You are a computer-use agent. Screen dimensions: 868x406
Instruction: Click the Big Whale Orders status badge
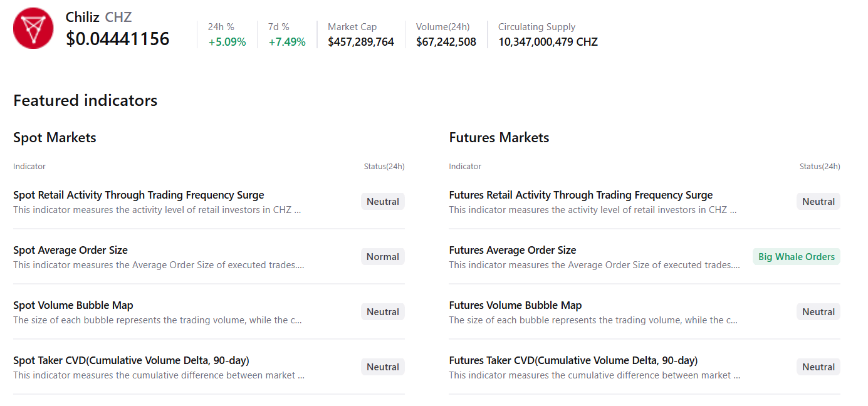(x=797, y=257)
